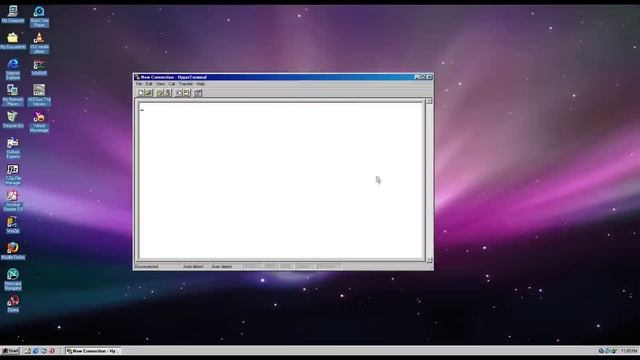Click the Disconnect toolbar icon
Image resolution: width=640 pixels, height=360 pixels.
[168, 93]
